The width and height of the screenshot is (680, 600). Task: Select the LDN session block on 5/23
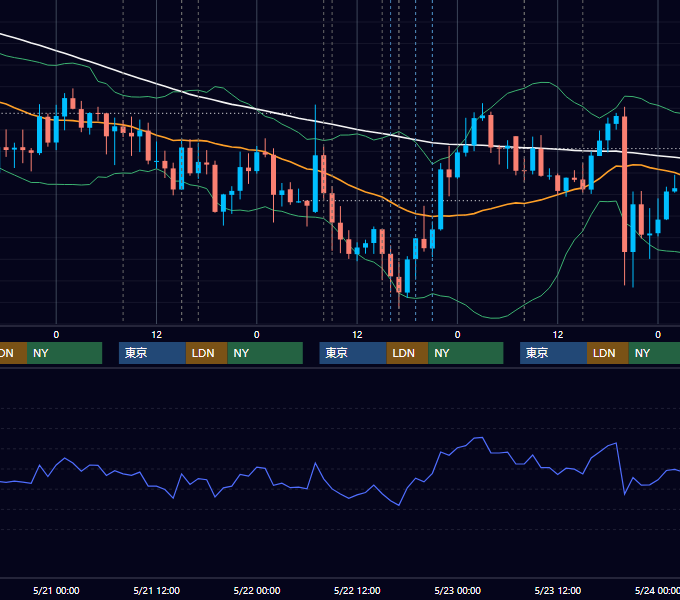[x=608, y=353]
